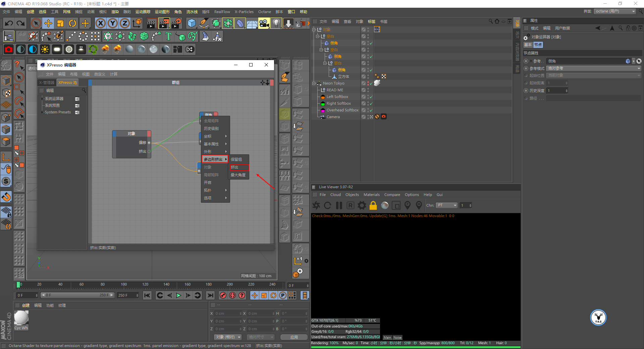Open the 计算 menu in XPresso editor
Viewport: 644px width, 349px height.
(x=114, y=74)
